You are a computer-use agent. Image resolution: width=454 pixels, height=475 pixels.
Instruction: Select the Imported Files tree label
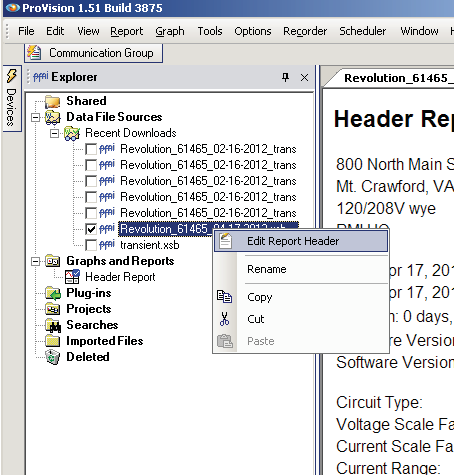pos(105,341)
